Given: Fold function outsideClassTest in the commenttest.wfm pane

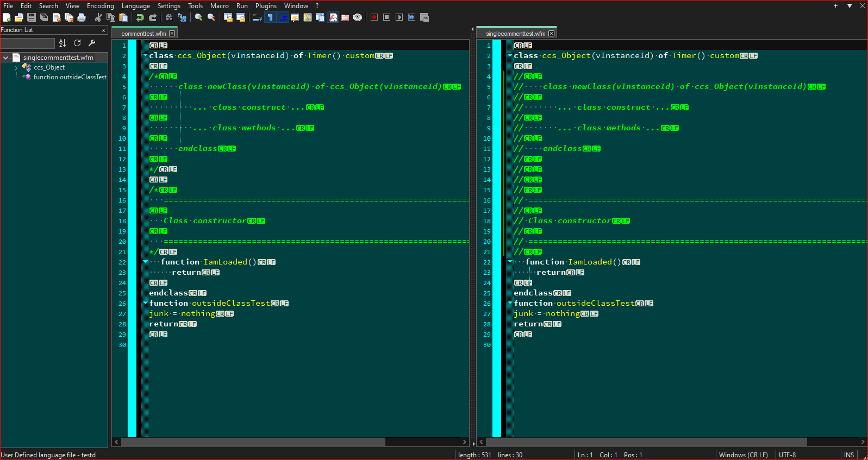Looking at the screenshot, I should point(145,303).
